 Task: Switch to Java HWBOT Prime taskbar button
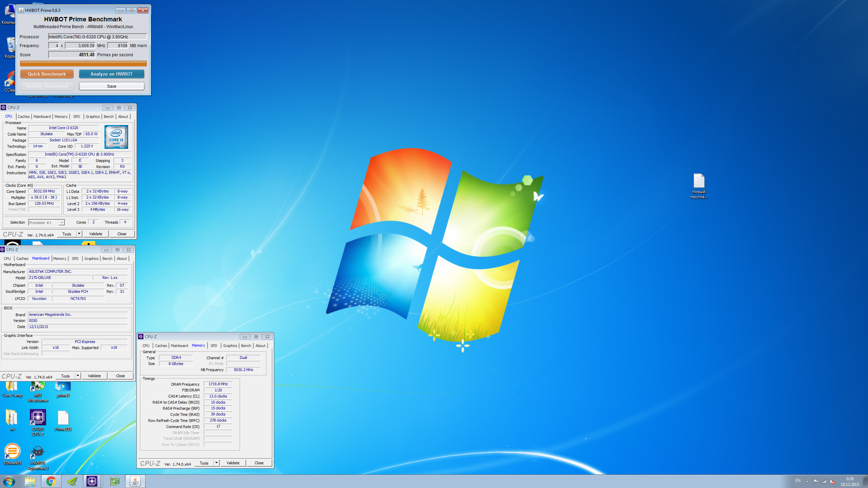click(x=135, y=481)
